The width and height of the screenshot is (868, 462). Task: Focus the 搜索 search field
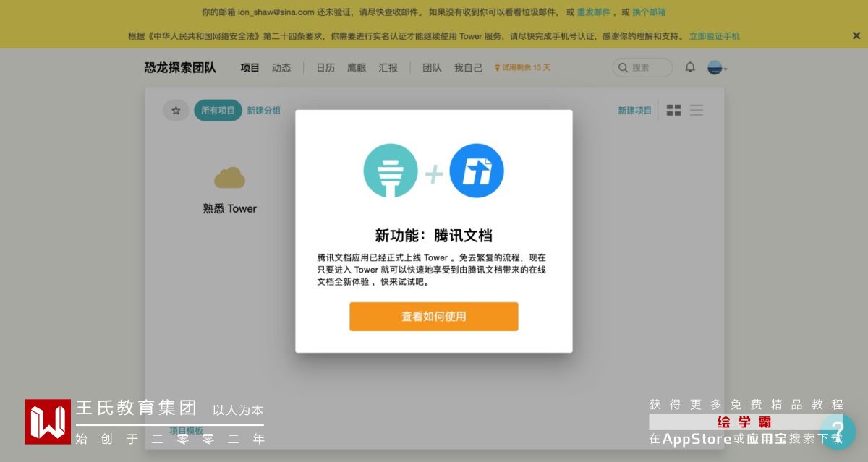coord(642,67)
